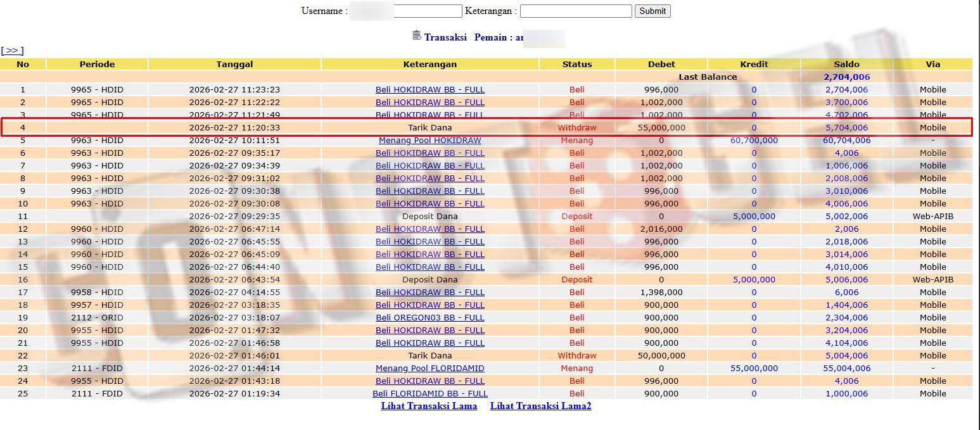Click the Transaksi clipboard icon
Screen dimensions: 980x430
coord(416,35)
